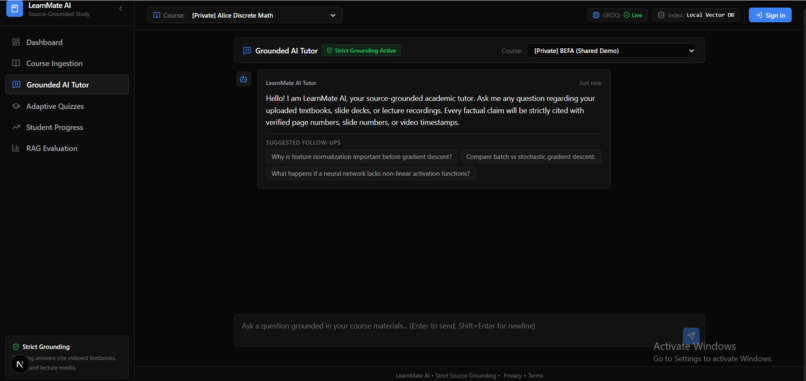Open the Terms link in footer
This screenshot has height=381, width=806.
click(535, 376)
